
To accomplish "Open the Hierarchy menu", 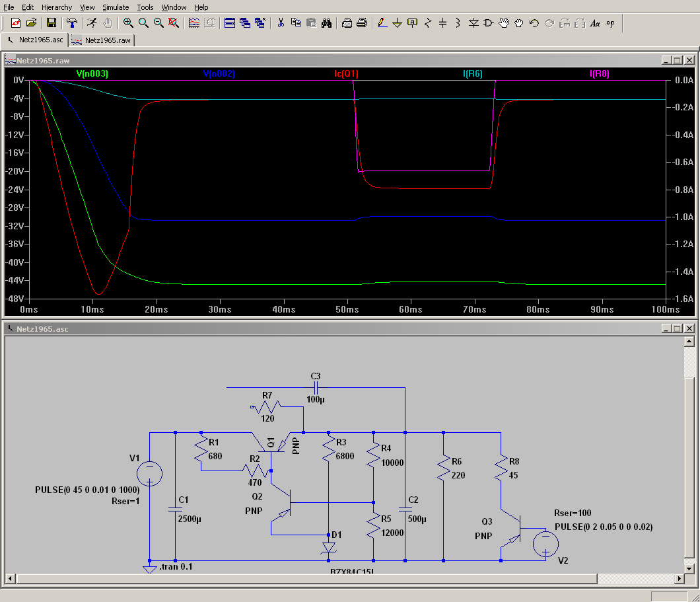I will pyautogui.click(x=57, y=7).
